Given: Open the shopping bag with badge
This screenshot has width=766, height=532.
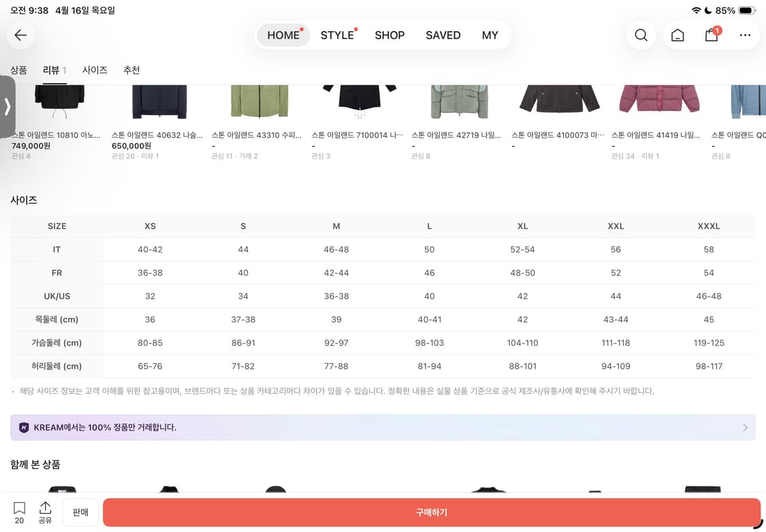Looking at the screenshot, I should click(x=712, y=35).
